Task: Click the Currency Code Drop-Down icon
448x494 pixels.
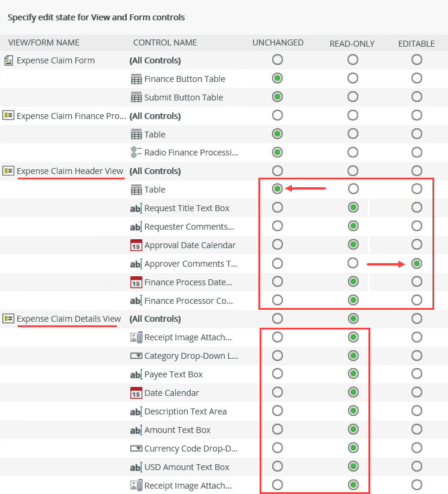Action: click(136, 449)
